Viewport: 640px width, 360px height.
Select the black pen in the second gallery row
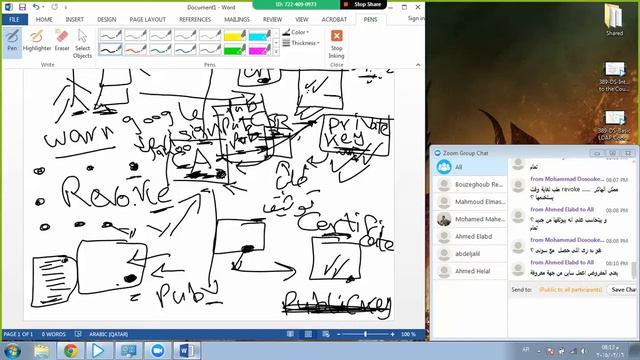[x=111, y=50]
